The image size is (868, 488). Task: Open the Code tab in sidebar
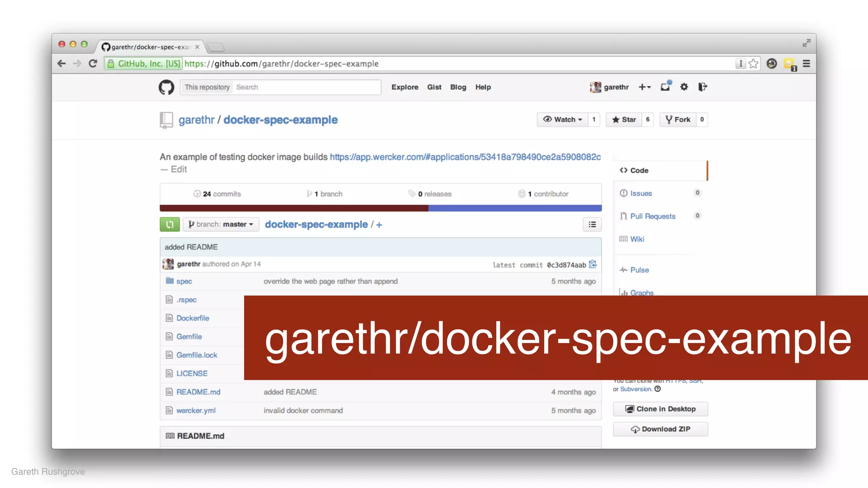(x=660, y=170)
